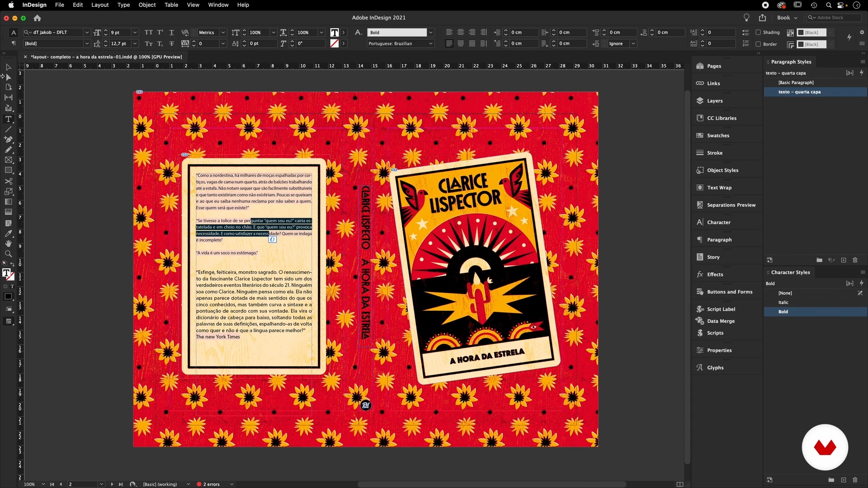The width and height of the screenshot is (868, 488).
Task: Open the Window menu
Action: [x=218, y=5]
